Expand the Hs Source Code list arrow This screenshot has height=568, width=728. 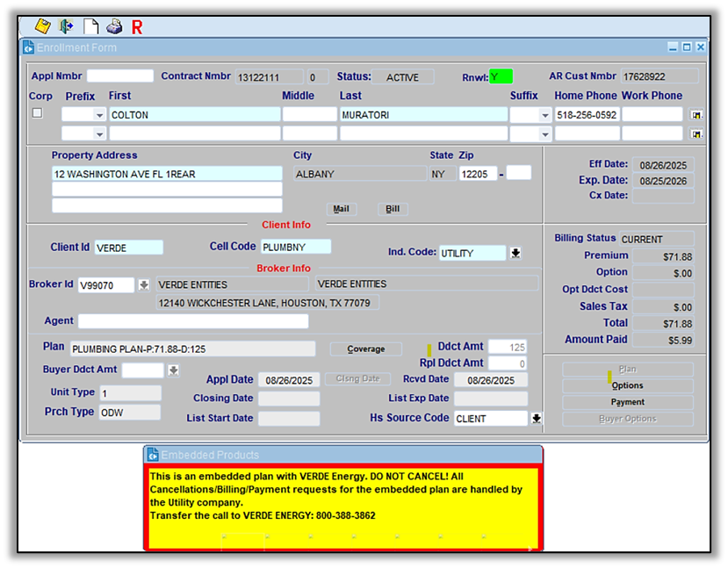pyautogui.click(x=536, y=419)
